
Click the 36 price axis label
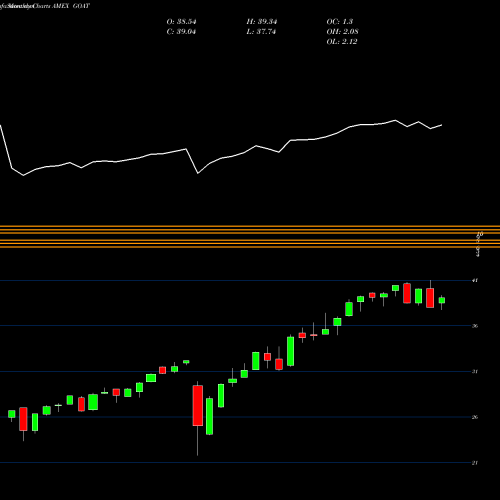click(475, 326)
